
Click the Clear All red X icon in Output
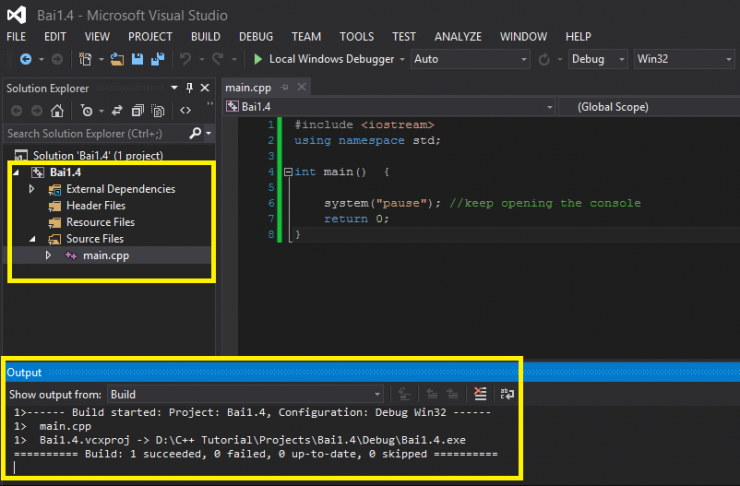click(x=480, y=394)
